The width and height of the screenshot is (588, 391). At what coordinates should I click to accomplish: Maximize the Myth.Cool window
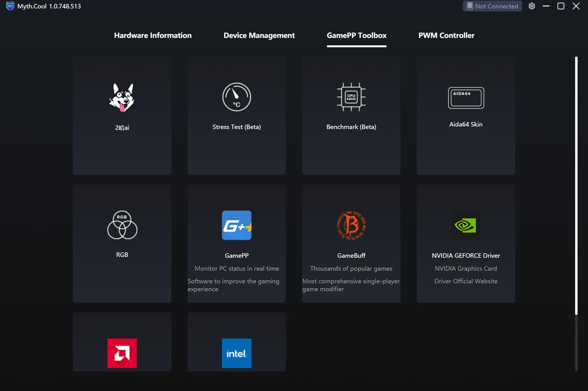coord(561,6)
